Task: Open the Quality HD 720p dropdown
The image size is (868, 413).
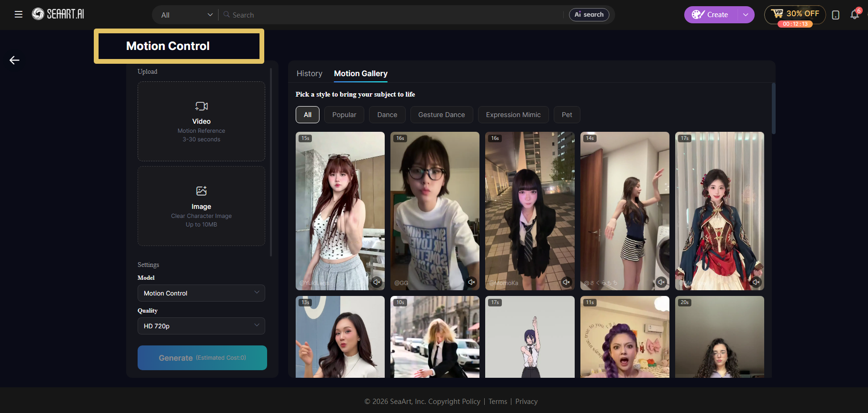Action: pos(201,326)
